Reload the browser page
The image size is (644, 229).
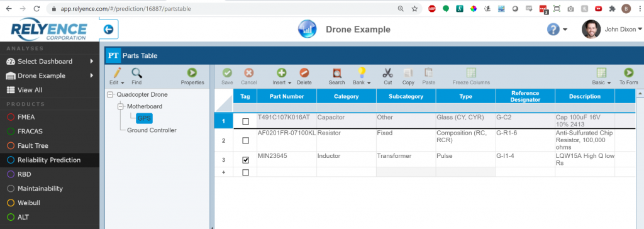[x=36, y=9]
